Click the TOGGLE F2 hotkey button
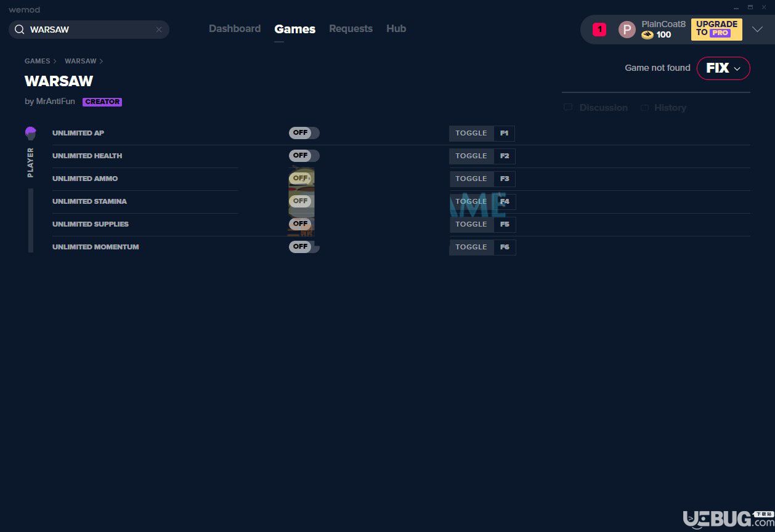Screen dimensions: 775x532 482,156
